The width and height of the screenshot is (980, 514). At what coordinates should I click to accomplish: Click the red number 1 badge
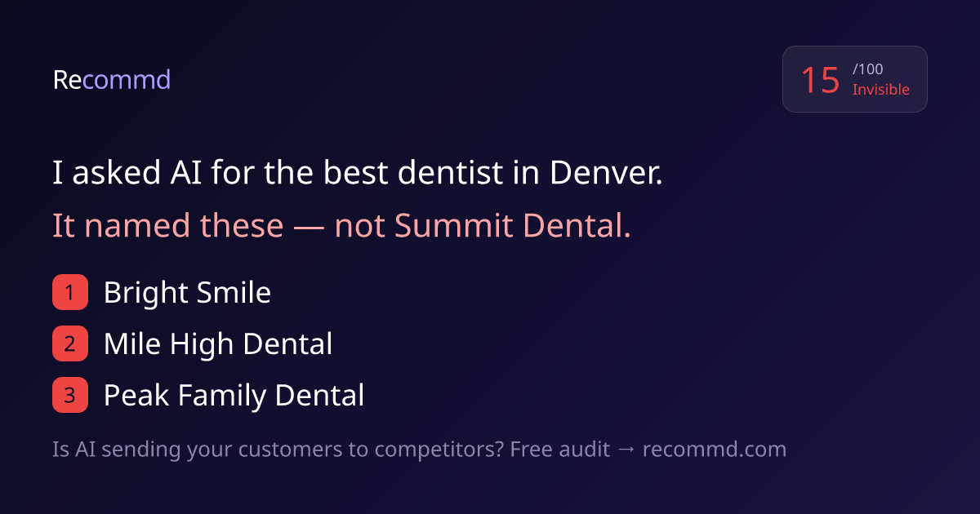[69, 293]
